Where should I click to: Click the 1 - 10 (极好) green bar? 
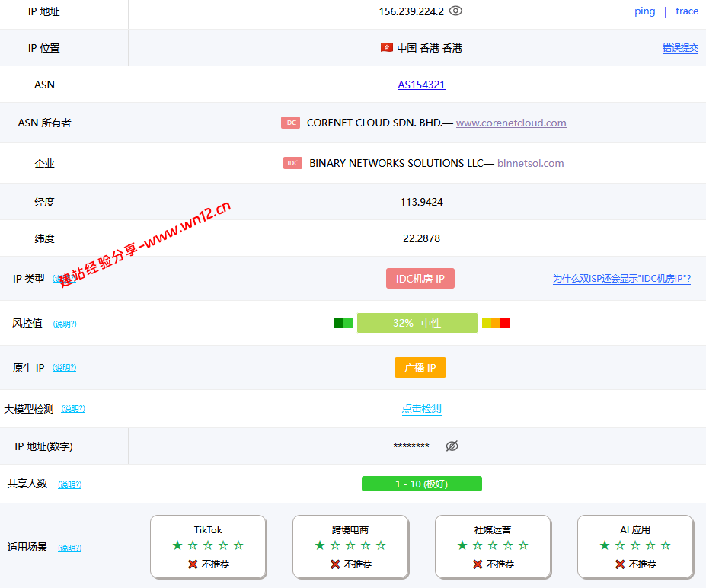pos(422,484)
